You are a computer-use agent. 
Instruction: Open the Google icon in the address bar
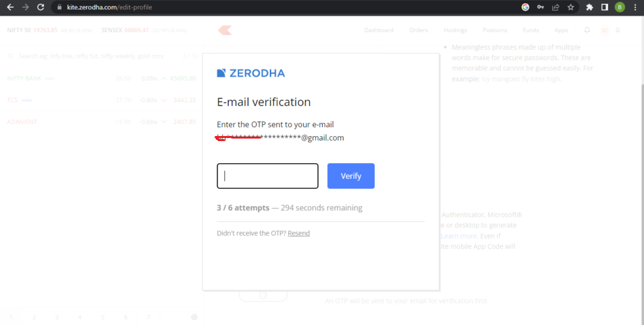click(x=525, y=7)
